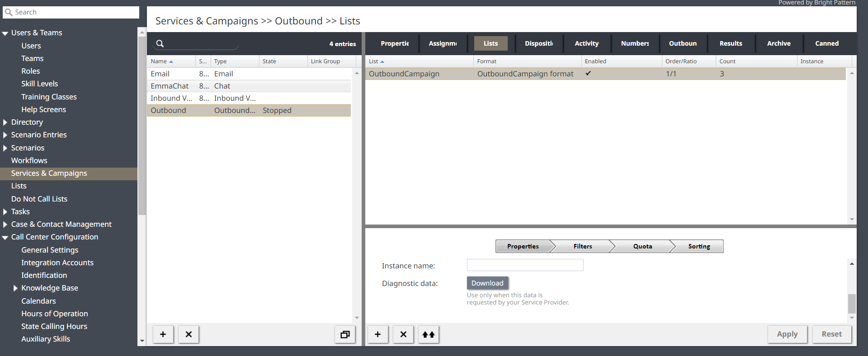The width and height of the screenshot is (868, 356).
Task: Select the active Lists tab
Action: click(491, 43)
